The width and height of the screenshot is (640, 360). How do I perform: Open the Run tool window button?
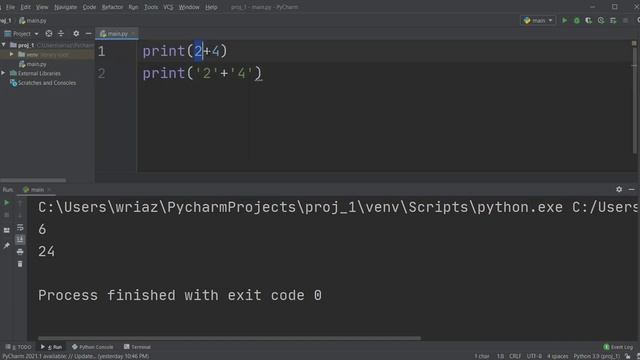[51, 347]
